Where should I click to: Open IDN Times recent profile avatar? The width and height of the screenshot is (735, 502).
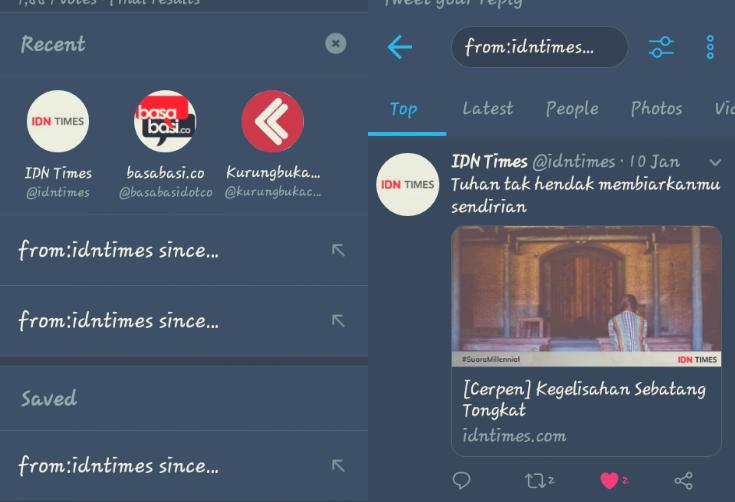coord(58,121)
